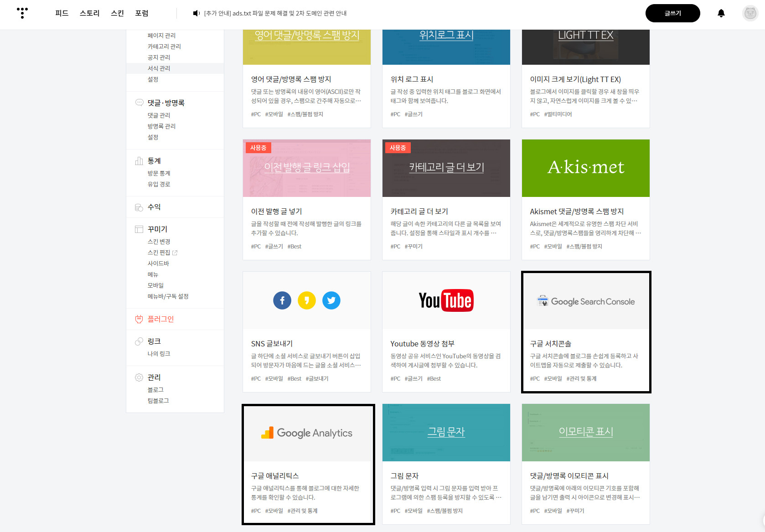Open 방문 통계
765x532 pixels.
(x=159, y=173)
